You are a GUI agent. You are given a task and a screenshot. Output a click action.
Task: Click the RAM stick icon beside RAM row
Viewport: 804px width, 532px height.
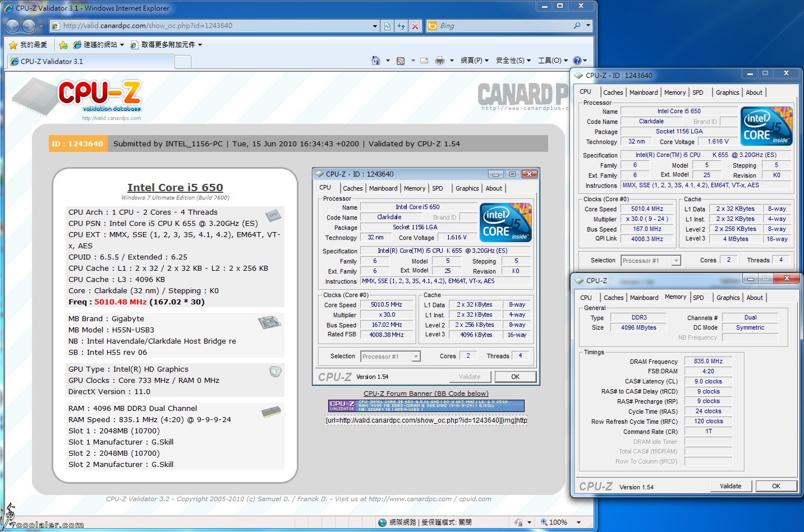[x=271, y=413]
